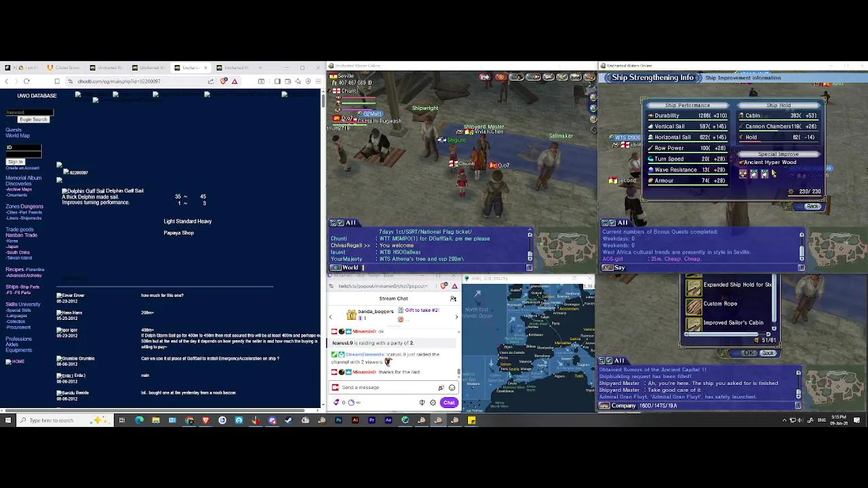Expand chat log arrow in the World chat window

tap(529, 267)
